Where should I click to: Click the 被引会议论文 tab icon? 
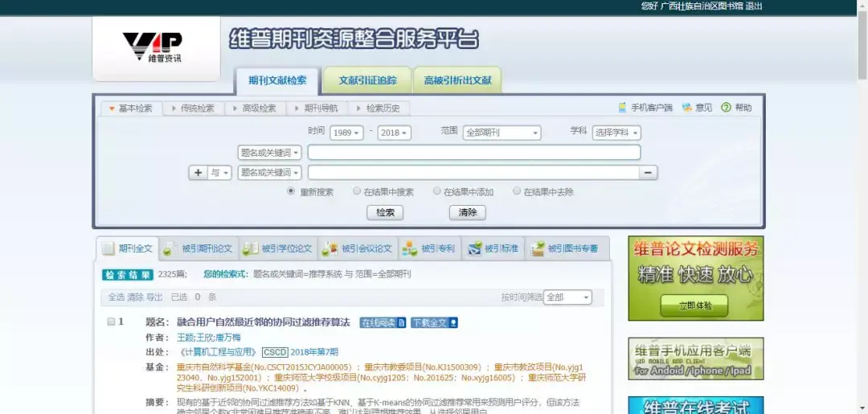330,250
